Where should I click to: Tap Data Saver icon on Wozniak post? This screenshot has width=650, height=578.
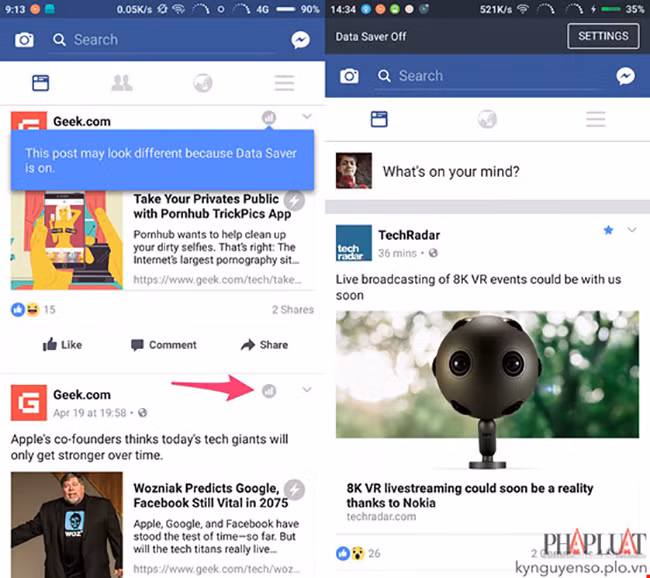[x=269, y=391]
